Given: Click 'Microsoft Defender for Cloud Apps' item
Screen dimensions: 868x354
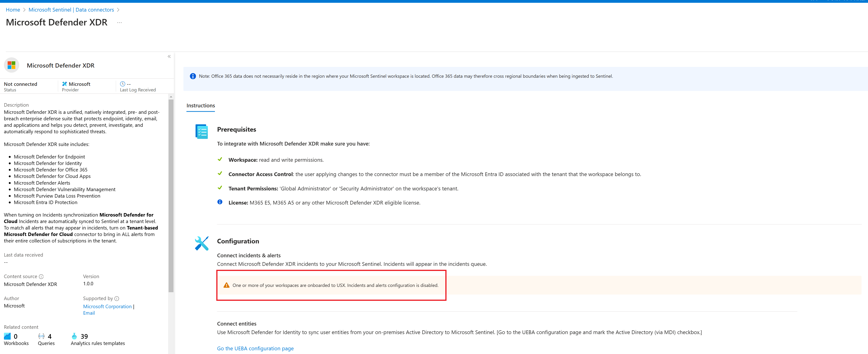Looking at the screenshot, I should (52, 176).
